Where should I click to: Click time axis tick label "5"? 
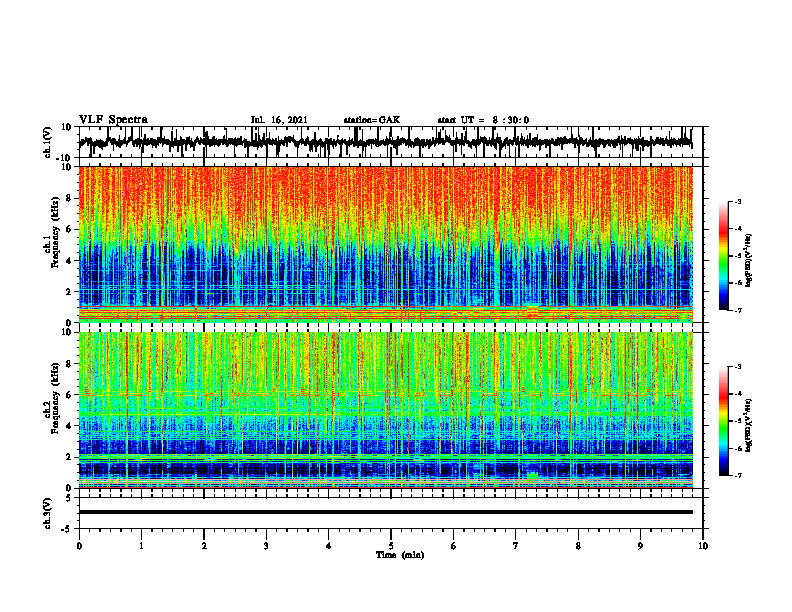[x=391, y=546]
